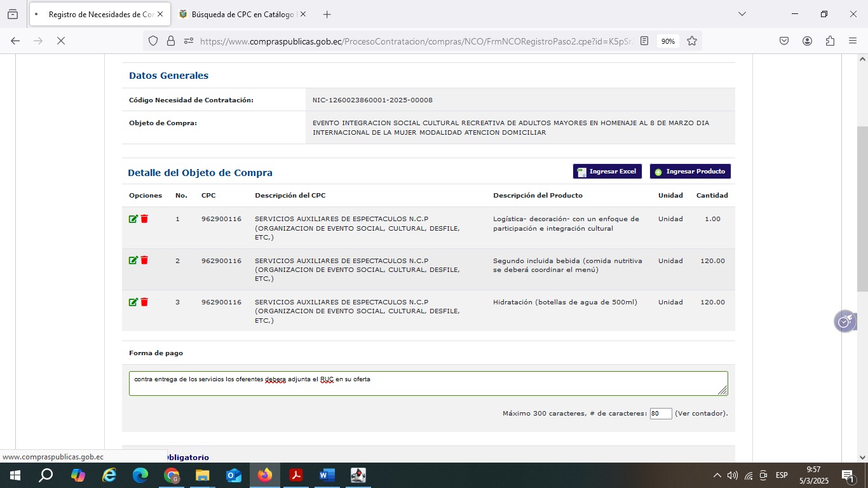Delete product row 2 with trash icon
Image resolution: width=868 pixels, height=488 pixels.
pyautogui.click(x=144, y=261)
